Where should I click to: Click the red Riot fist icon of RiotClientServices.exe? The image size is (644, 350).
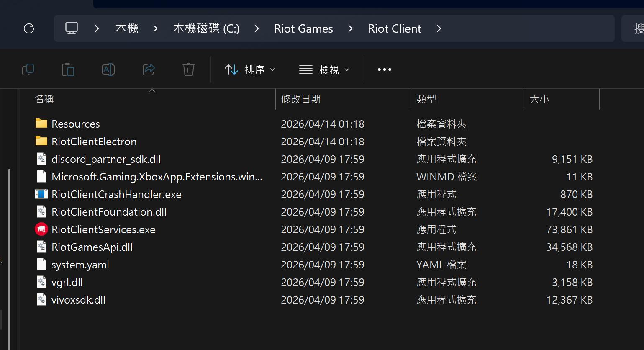(41, 229)
